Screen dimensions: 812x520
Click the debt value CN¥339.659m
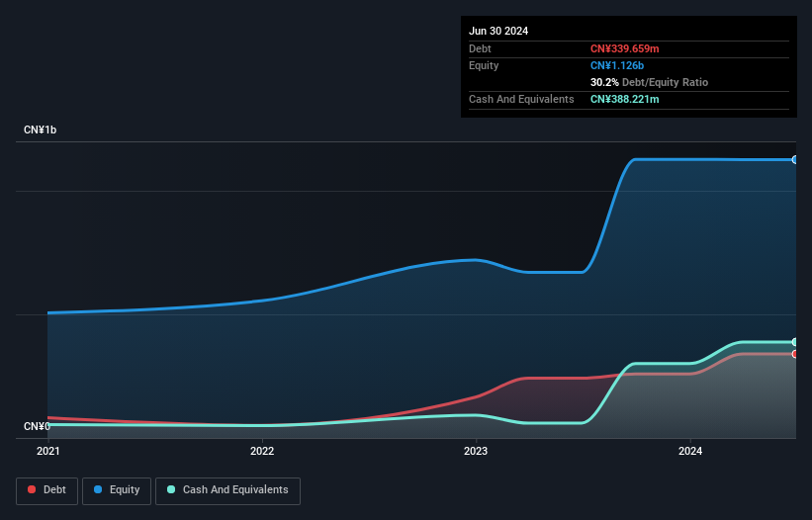coord(624,48)
